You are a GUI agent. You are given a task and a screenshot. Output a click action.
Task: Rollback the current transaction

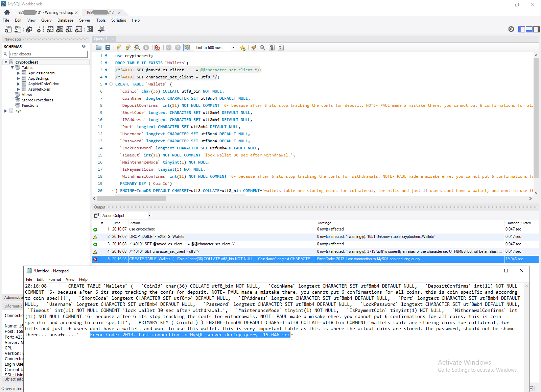178,48
